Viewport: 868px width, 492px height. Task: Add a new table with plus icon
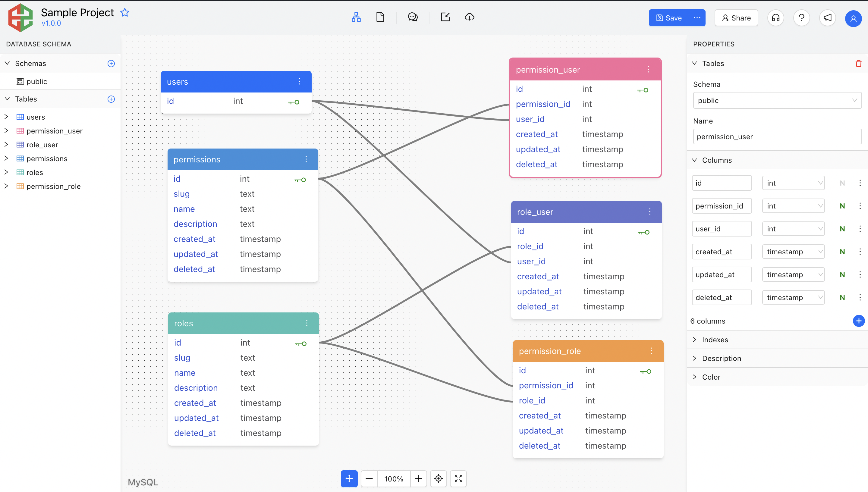click(111, 99)
